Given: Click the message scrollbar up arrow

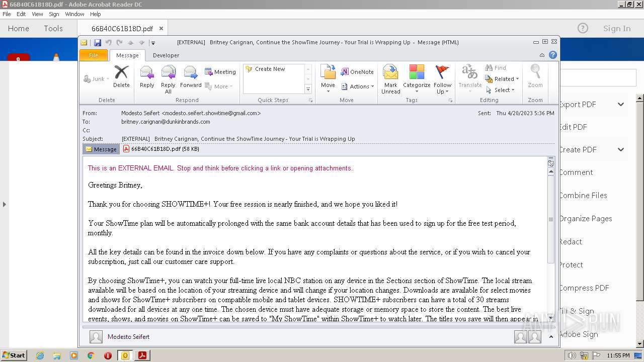Looking at the screenshot, I should 551,171.
